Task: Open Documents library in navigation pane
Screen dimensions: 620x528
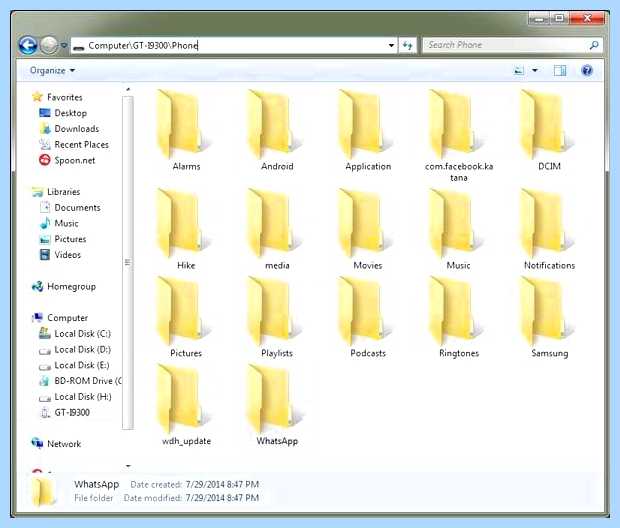Action: point(70,207)
